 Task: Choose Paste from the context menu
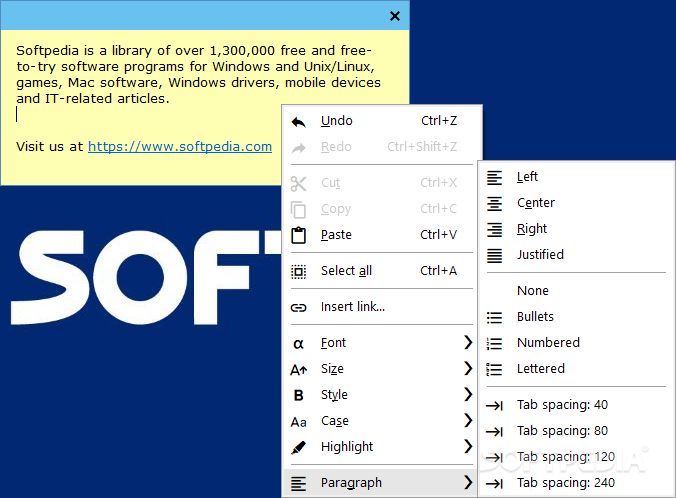click(382, 235)
